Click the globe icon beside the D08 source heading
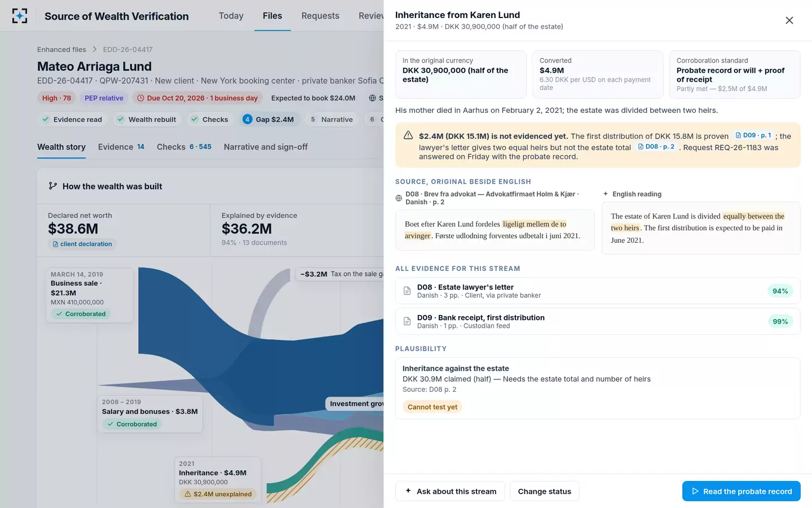 [399, 198]
